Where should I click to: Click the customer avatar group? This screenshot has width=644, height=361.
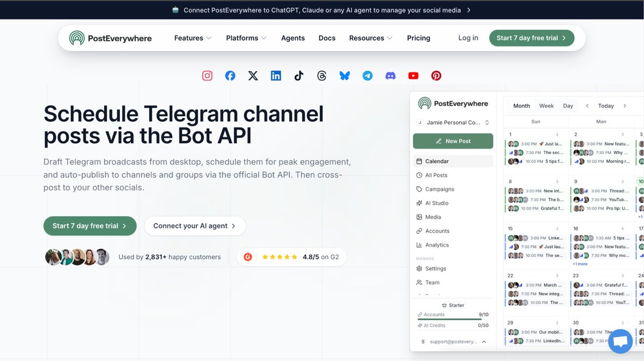point(77,257)
